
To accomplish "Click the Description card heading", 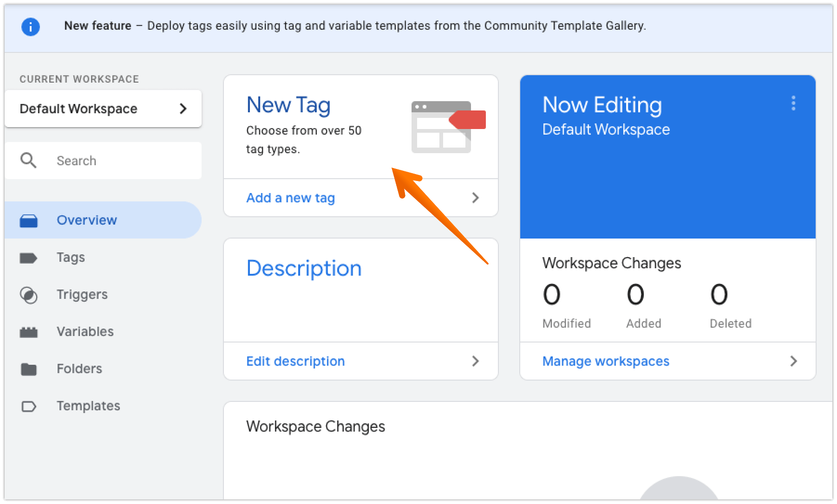I will tap(304, 269).
